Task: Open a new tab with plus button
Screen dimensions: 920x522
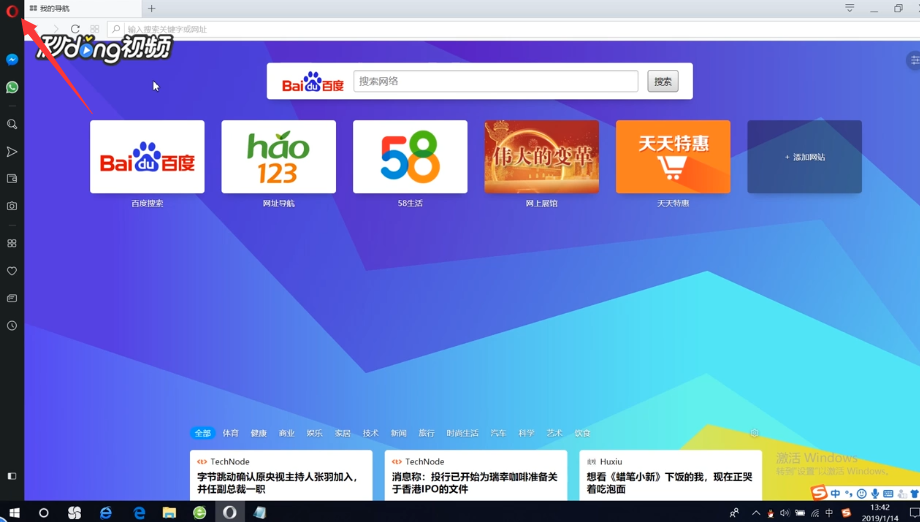Action: (151, 8)
